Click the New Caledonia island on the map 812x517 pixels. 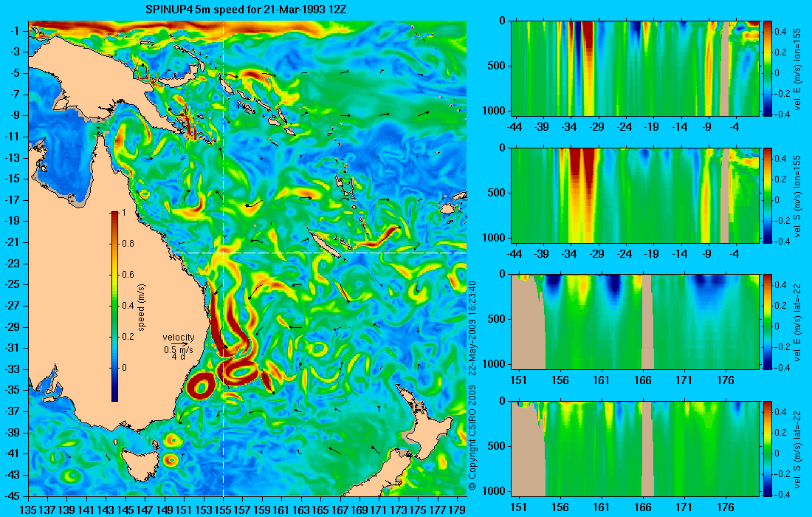[323, 244]
